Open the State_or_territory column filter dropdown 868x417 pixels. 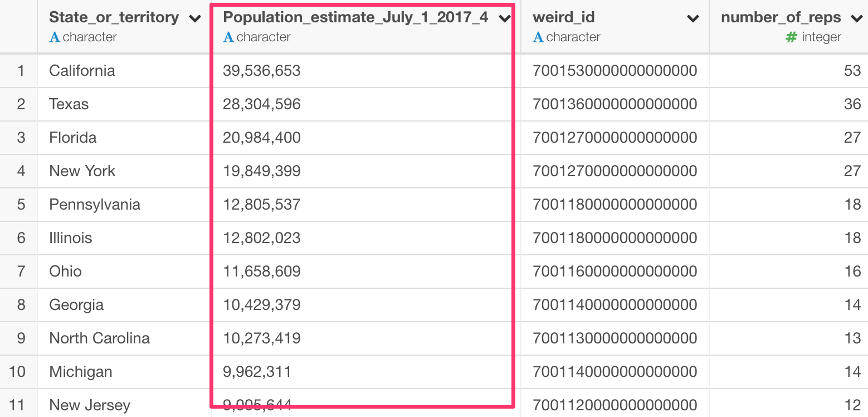(194, 18)
